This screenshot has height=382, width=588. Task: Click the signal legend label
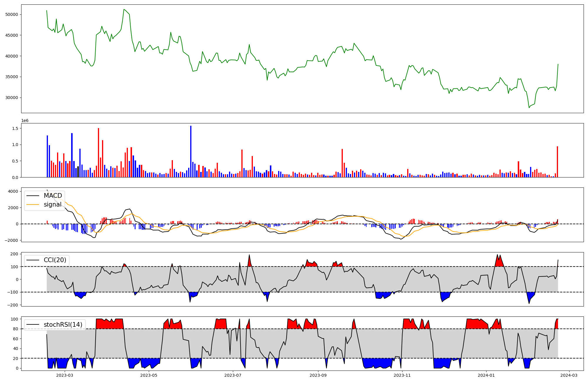53,205
